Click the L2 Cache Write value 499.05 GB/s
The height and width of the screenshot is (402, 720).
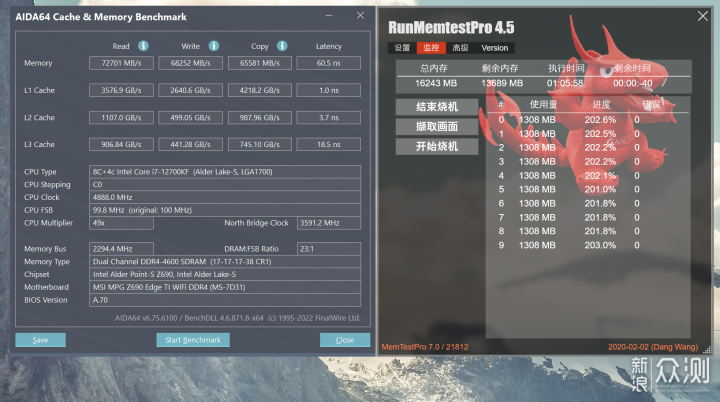191,118
